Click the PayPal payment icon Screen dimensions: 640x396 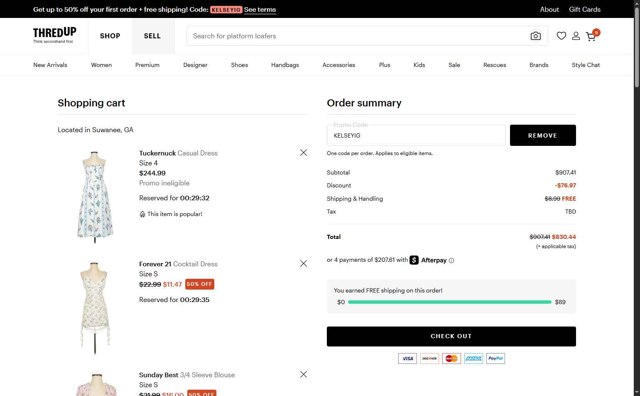click(496, 358)
